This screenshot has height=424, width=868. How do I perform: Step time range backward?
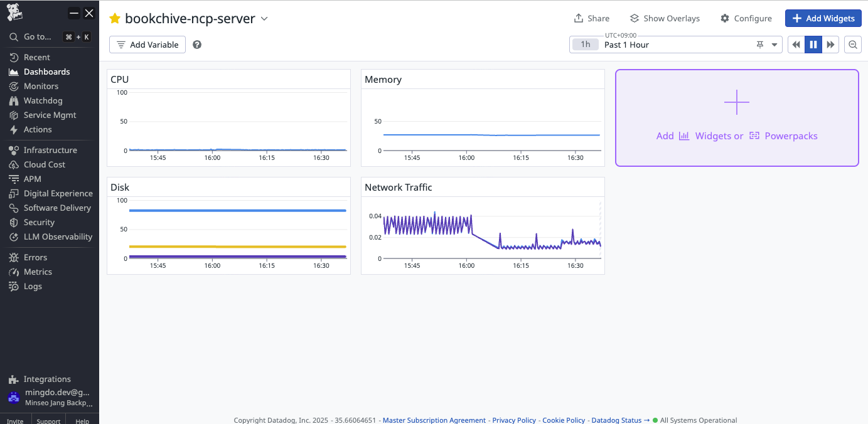796,45
